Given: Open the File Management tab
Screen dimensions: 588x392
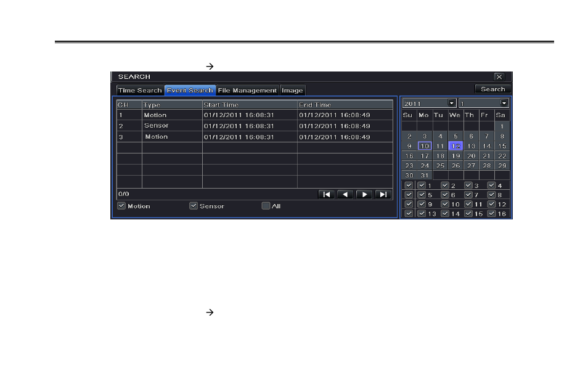Looking at the screenshot, I should click(x=247, y=91).
